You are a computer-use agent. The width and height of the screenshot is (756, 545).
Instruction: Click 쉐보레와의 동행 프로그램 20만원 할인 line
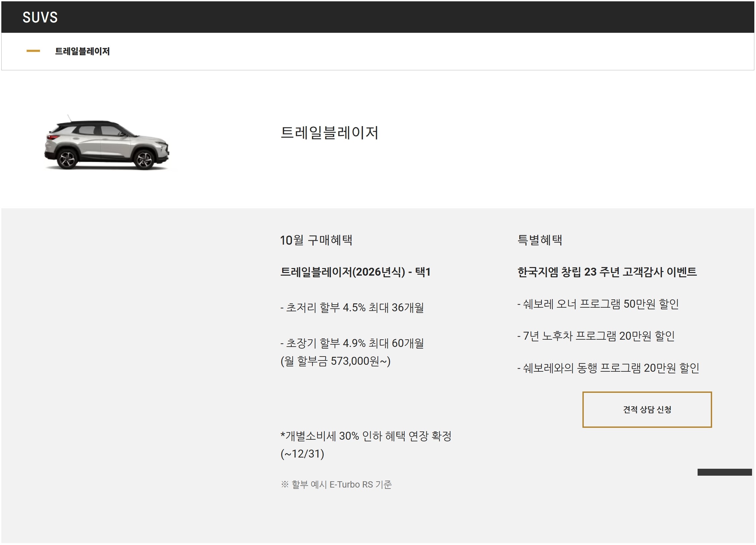(608, 368)
